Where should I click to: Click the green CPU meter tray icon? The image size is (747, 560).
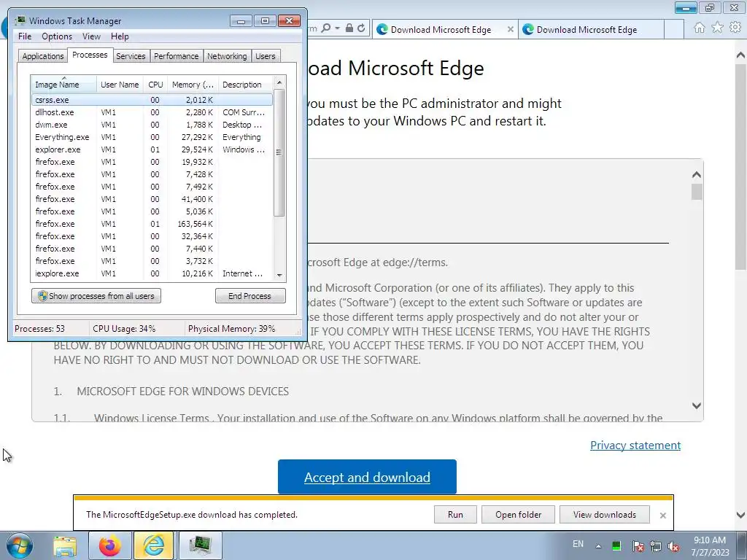tap(616, 546)
